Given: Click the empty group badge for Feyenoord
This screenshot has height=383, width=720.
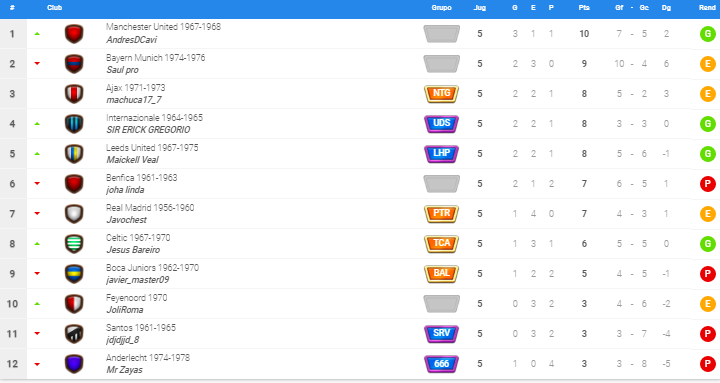Looking at the screenshot, I should pos(441,304).
